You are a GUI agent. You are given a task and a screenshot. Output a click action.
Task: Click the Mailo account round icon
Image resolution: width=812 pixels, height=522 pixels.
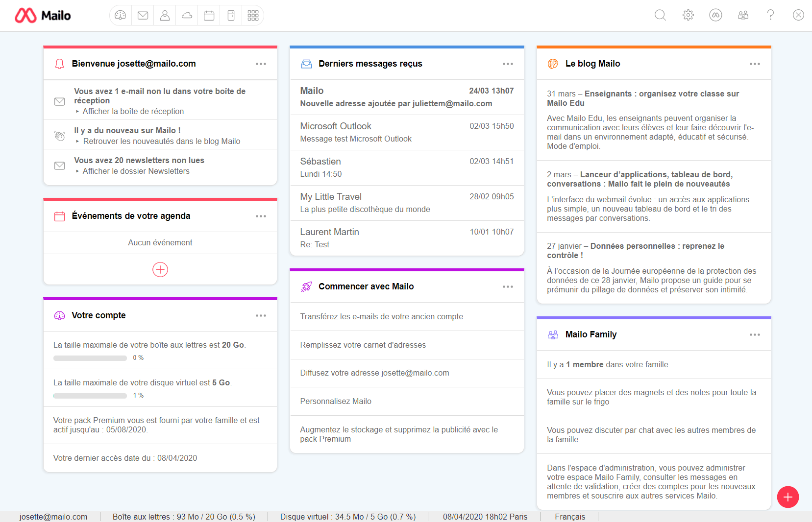point(715,15)
